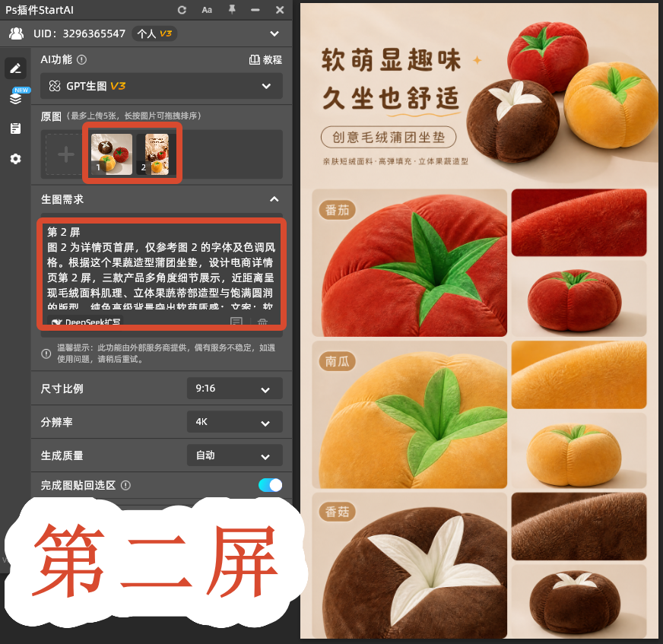Screen dimensions: 663x644
Task: Open the GPT生图 function dropdown
Action: 161,86
